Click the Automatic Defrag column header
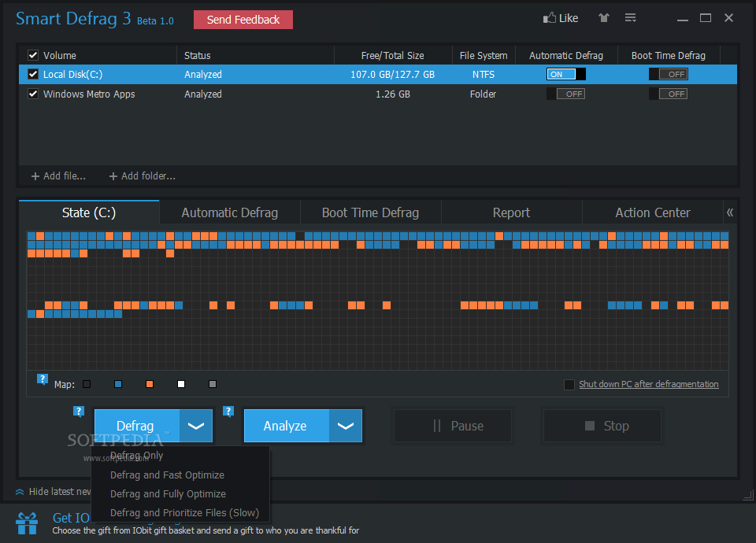The width and height of the screenshot is (756, 543). 566,55
